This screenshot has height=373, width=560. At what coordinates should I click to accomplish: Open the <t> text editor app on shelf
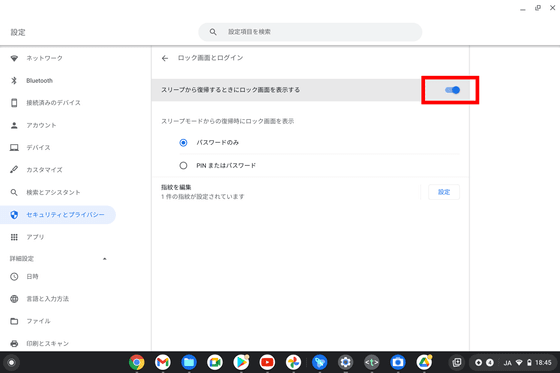coord(371,362)
